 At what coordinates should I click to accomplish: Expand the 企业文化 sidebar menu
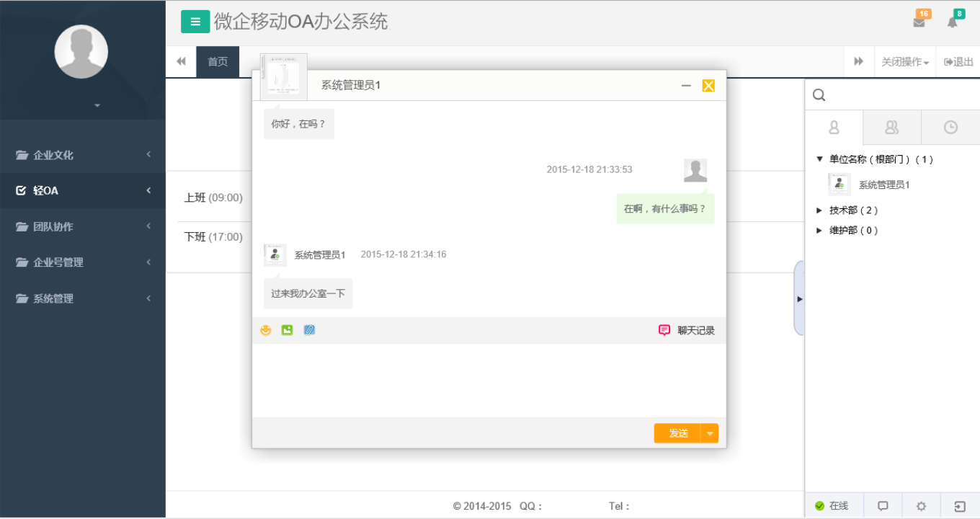pyautogui.click(x=83, y=155)
